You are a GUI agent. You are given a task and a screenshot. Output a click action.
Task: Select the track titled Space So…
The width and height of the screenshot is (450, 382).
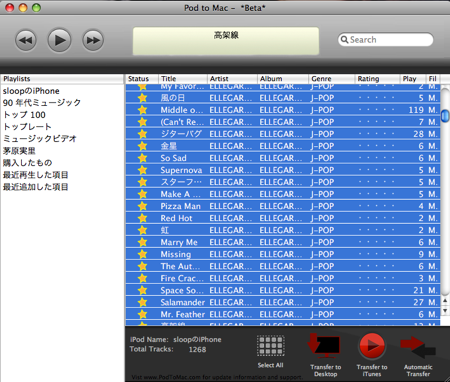click(182, 290)
